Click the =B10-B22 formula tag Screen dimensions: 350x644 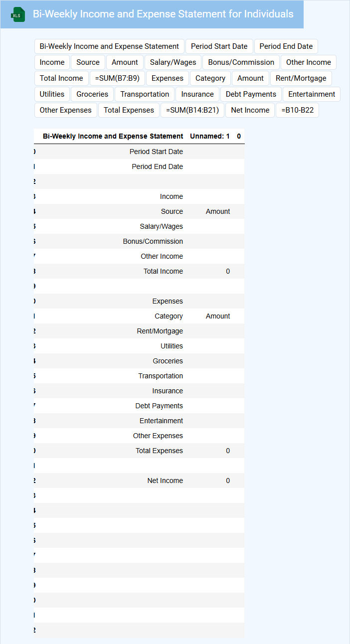pyautogui.click(x=297, y=110)
